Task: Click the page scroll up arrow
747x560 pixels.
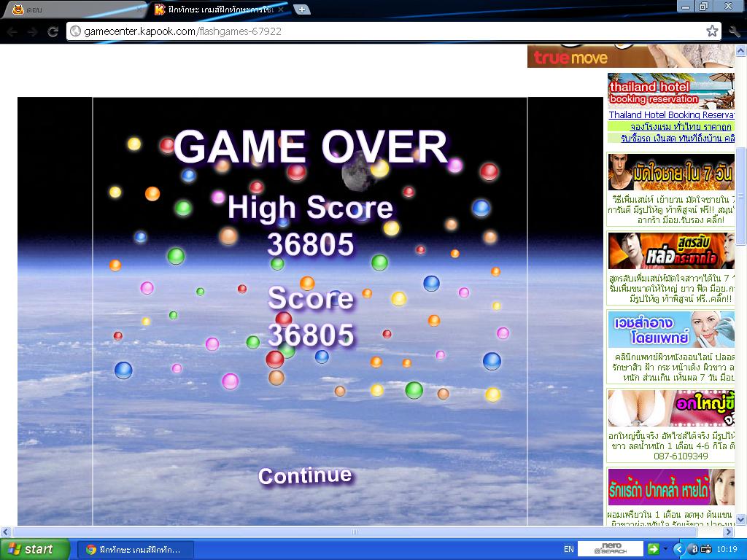Action: (741, 50)
